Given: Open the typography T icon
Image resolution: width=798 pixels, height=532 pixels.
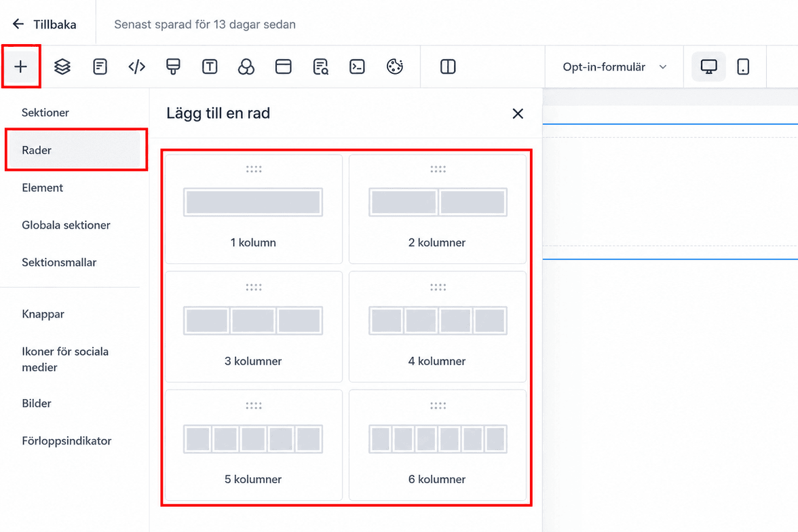Looking at the screenshot, I should [x=210, y=66].
